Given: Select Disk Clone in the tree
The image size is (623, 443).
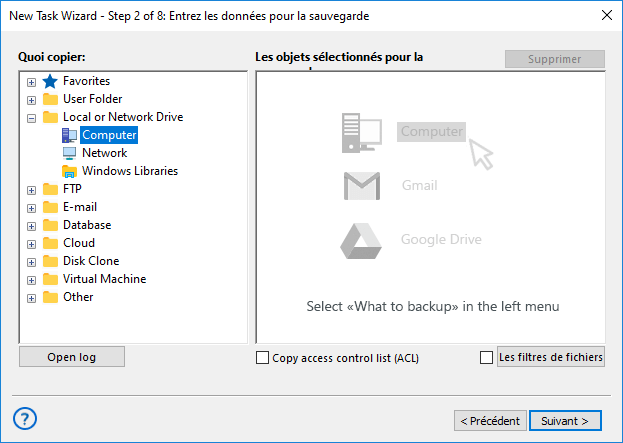Looking at the screenshot, I should tap(90, 261).
